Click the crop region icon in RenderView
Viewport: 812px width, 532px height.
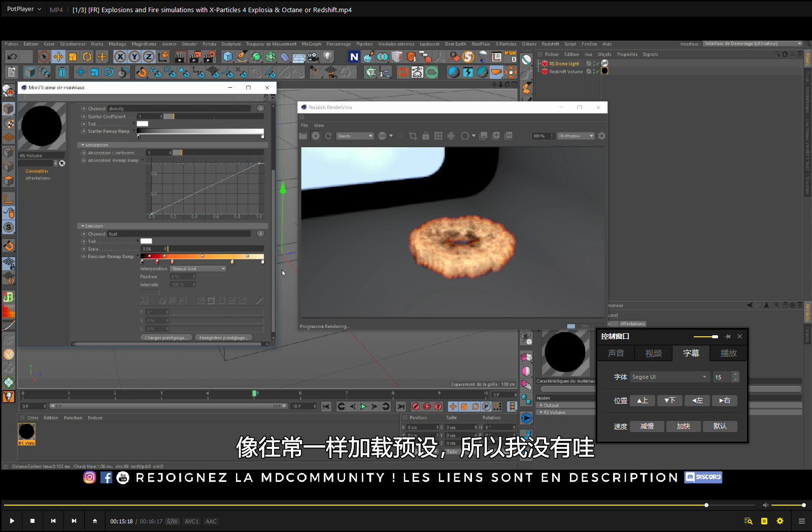[x=413, y=136]
